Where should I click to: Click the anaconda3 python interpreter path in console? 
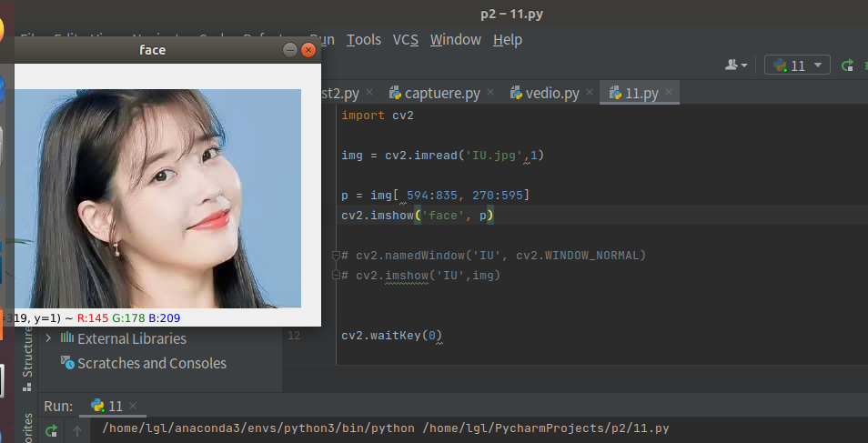click(258, 428)
